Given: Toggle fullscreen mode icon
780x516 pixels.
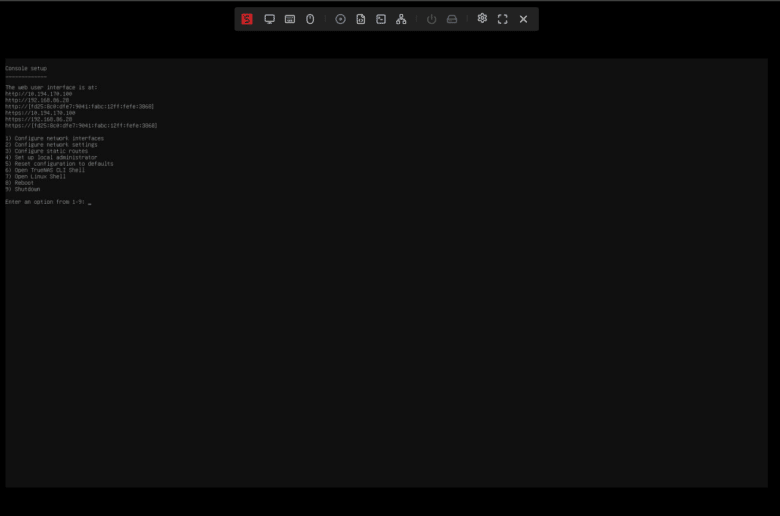Looking at the screenshot, I should (502, 19).
